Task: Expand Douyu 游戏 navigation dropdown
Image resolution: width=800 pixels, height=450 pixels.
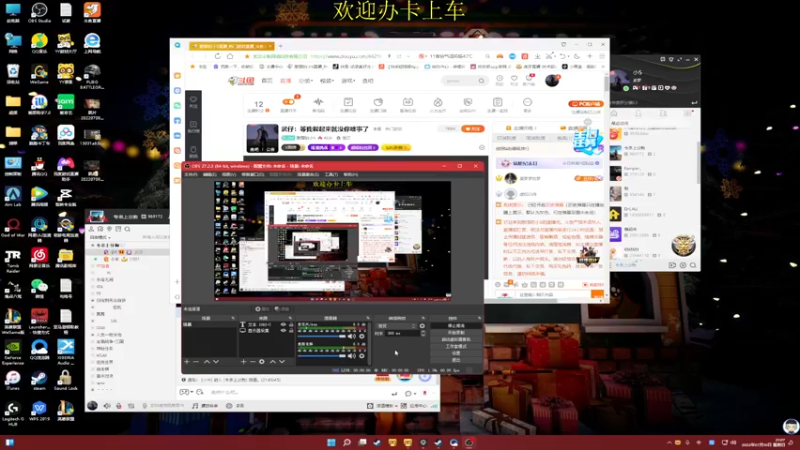Action: pyautogui.click(x=348, y=81)
